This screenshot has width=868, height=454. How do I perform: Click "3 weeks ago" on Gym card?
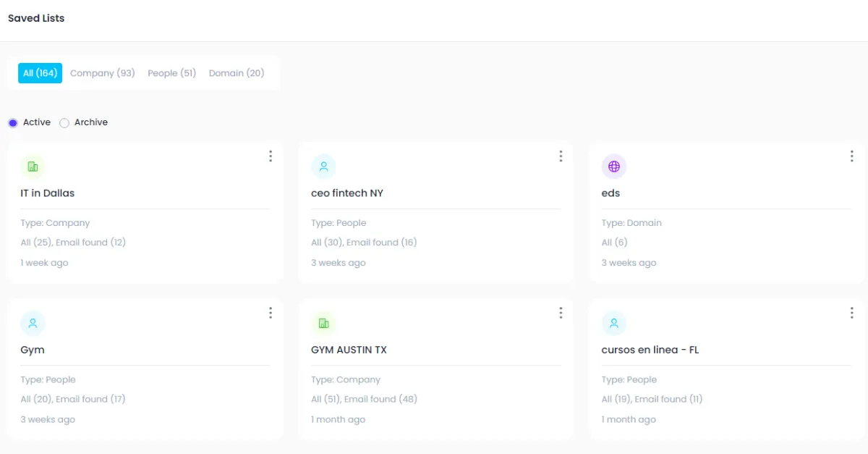[x=48, y=419]
